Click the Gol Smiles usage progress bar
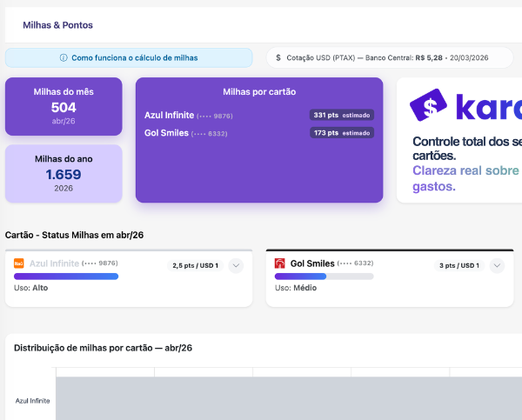The image size is (522, 420). pyautogui.click(x=324, y=277)
